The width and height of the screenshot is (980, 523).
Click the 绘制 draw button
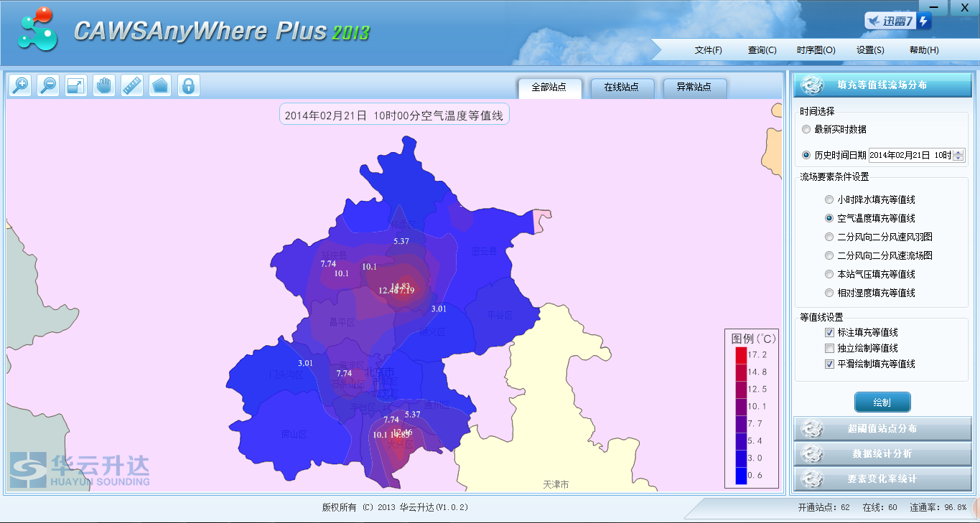point(882,402)
